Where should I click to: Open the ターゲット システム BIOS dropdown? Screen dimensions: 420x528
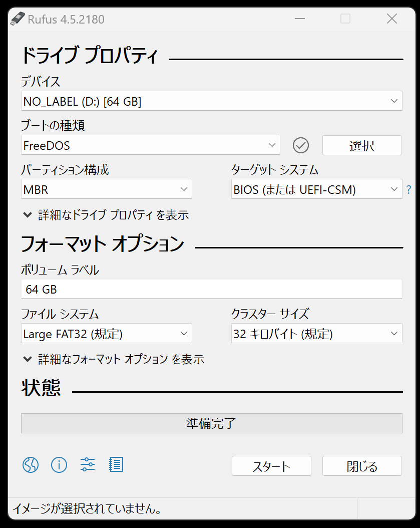click(x=316, y=189)
